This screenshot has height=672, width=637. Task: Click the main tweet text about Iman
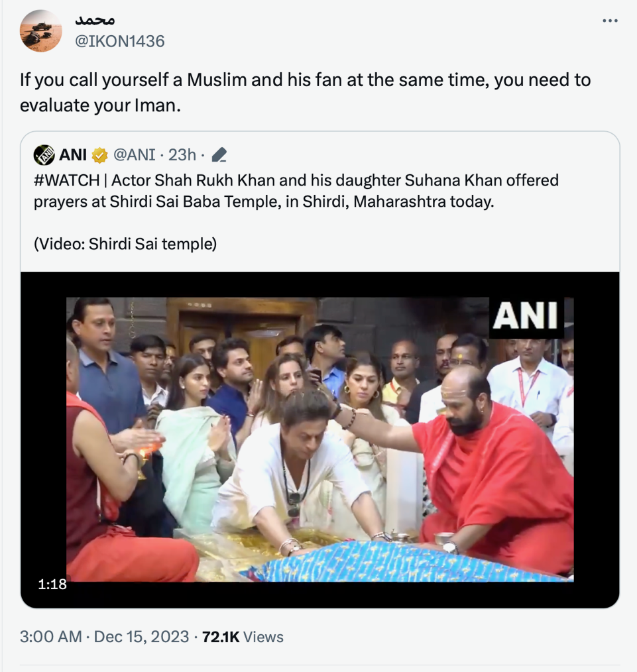[x=305, y=93]
